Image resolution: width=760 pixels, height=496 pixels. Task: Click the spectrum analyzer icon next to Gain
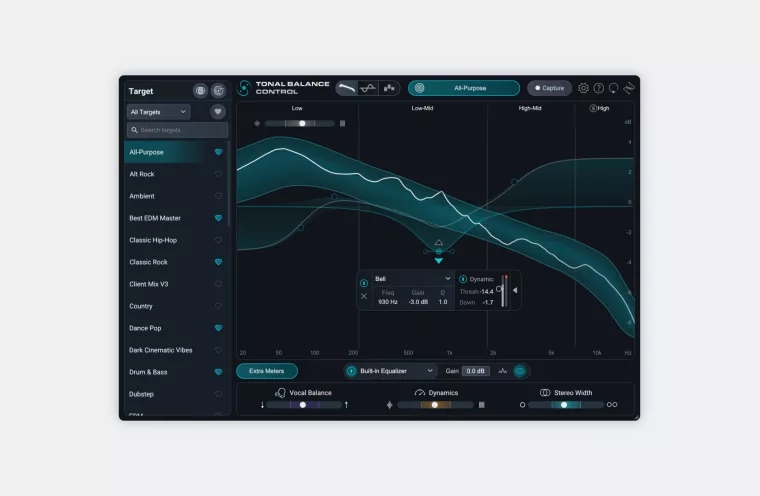pos(503,371)
